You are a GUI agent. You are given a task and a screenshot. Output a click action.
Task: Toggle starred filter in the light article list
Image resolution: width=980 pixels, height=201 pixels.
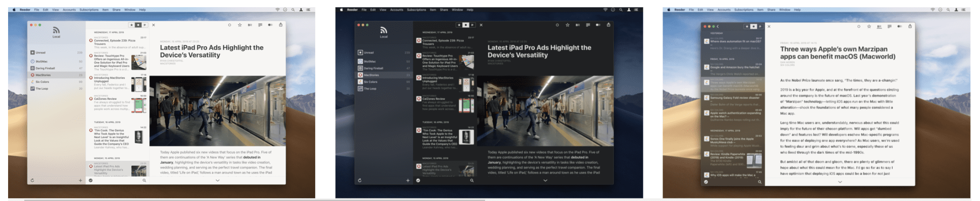(132, 25)
